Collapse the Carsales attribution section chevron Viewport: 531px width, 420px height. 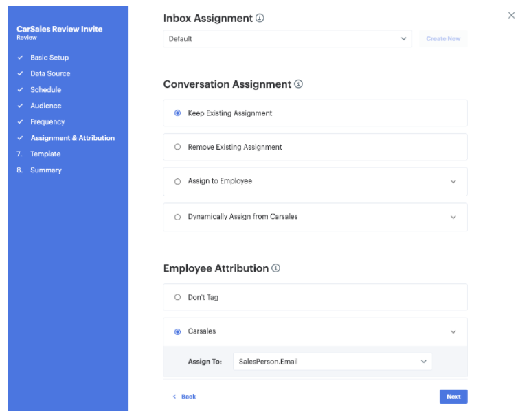click(453, 331)
